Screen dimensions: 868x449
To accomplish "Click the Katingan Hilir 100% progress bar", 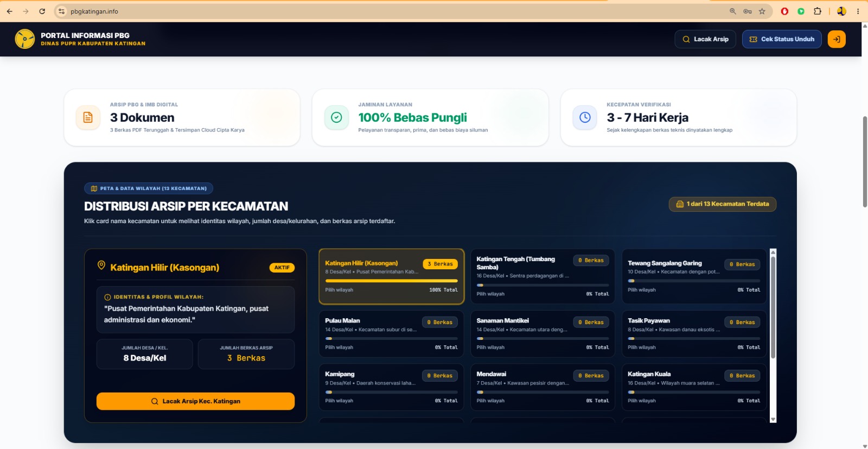I will click(x=391, y=281).
